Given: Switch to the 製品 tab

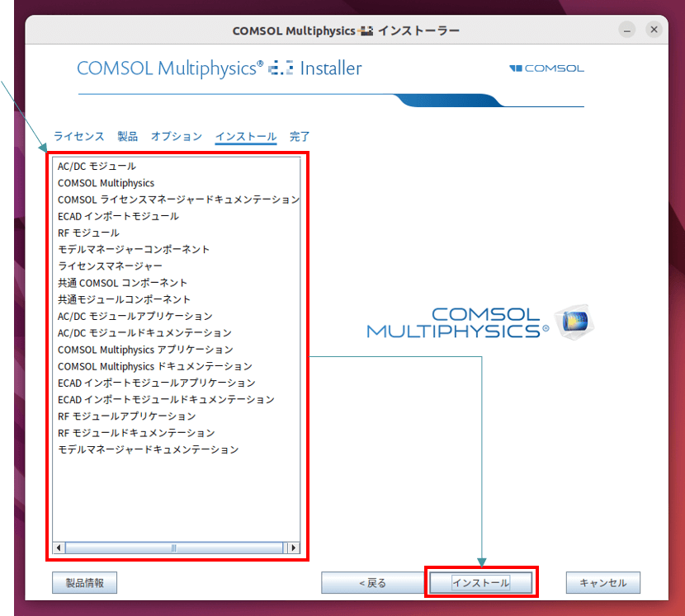Looking at the screenshot, I should [128, 136].
